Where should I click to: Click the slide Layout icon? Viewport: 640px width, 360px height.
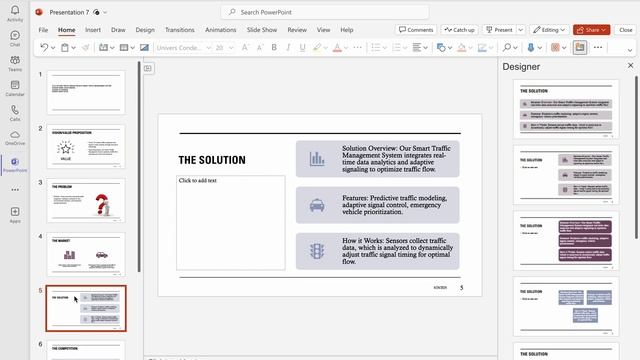pyautogui.click(x=124, y=48)
